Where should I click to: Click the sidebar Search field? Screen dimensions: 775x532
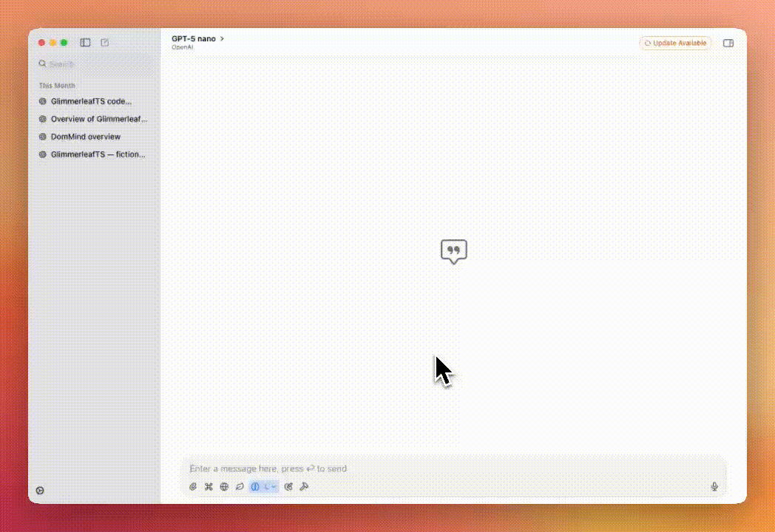tap(96, 64)
